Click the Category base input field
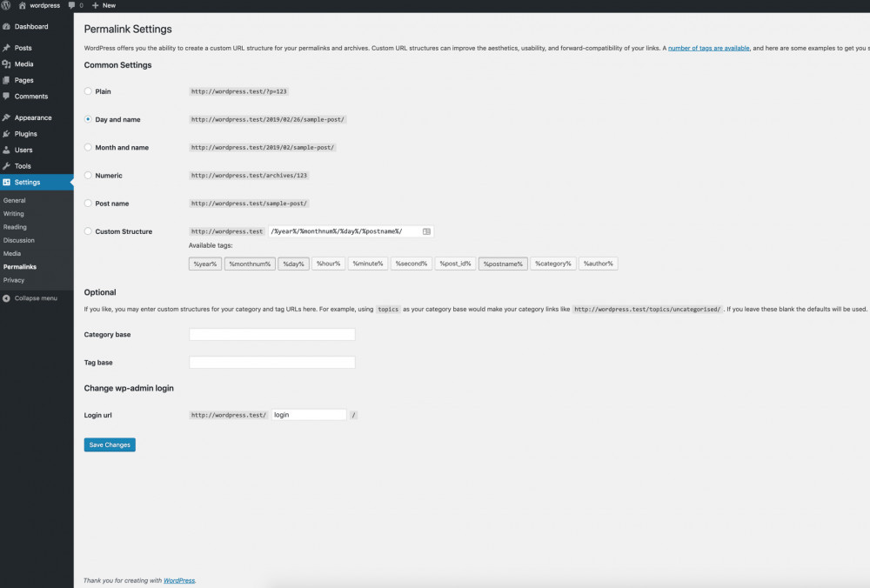 (x=271, y=335)
